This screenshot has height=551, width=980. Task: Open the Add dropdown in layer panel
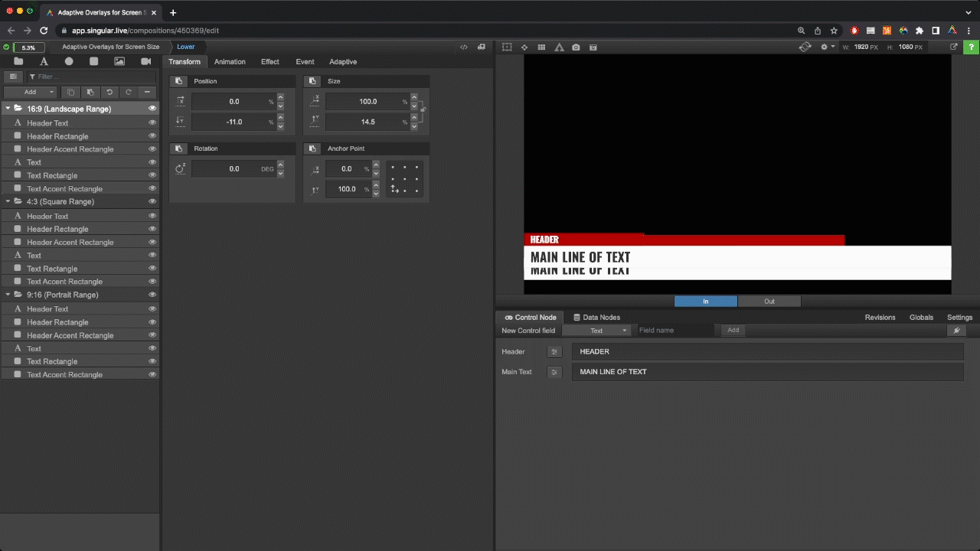(x=34, y=92)
